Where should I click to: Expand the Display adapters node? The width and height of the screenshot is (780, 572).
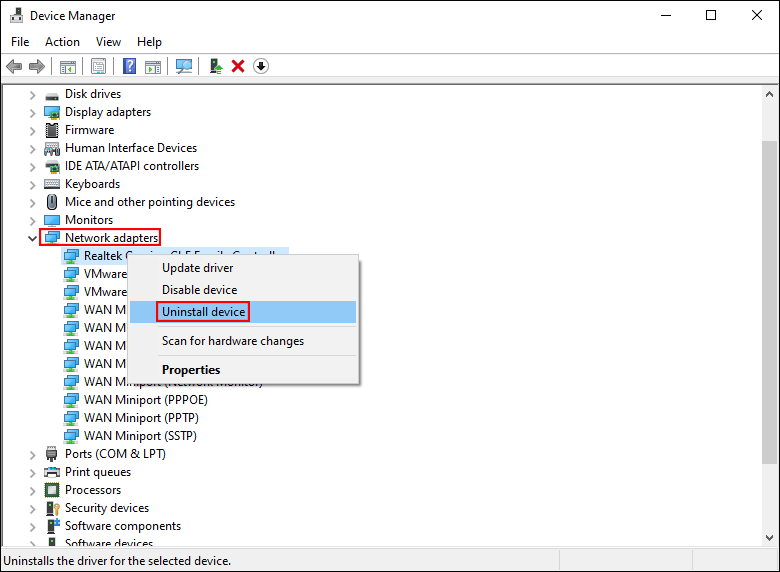(33, 113)
